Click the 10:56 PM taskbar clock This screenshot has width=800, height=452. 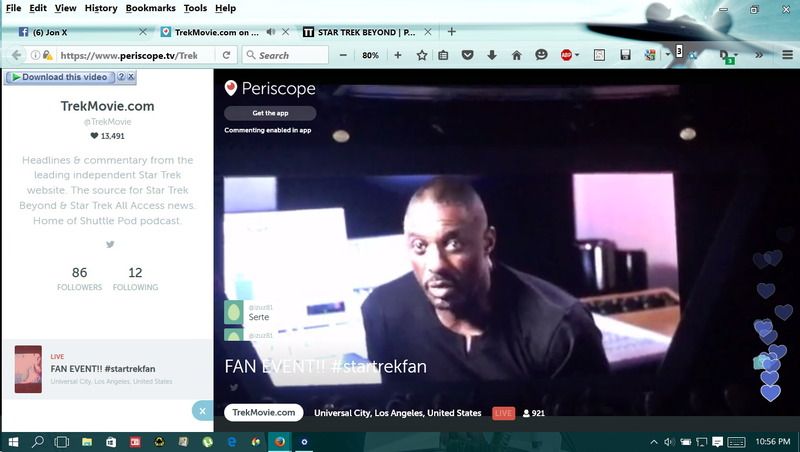pyautogui.click(x=773, y=442)
